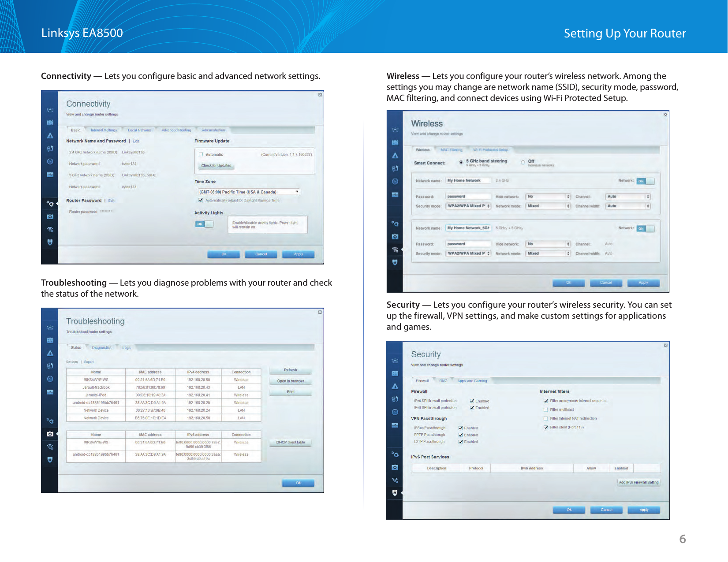Open External Storage USB icon in Connectivity sidebar
Viewport: 728px width, 562px height.
pyautogui.click(x=50, y=175)
